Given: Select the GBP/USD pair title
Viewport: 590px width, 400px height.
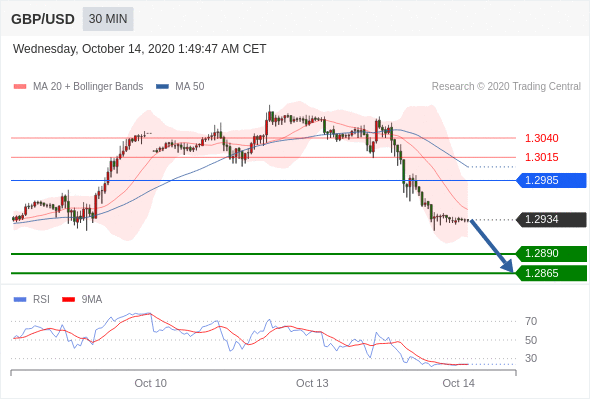Looking at the screenshot, I should tap(43, 19).
